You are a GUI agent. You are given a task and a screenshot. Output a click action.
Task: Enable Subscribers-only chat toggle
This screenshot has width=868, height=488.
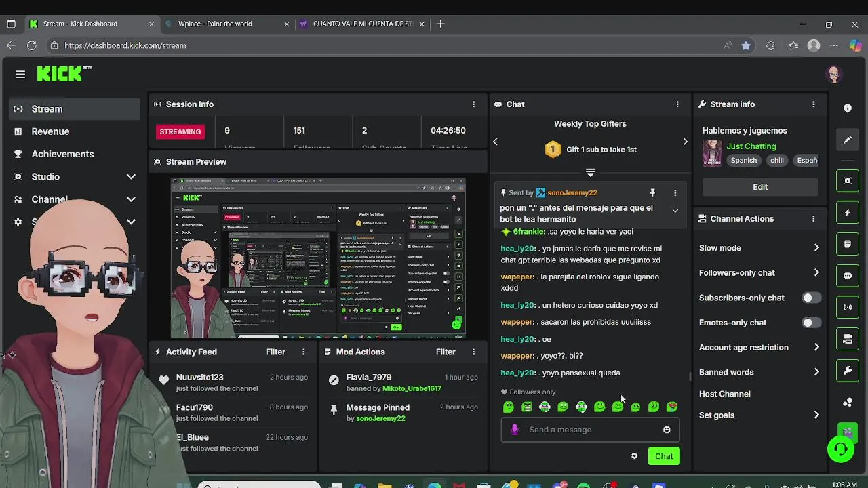click(x=810, y=298)
